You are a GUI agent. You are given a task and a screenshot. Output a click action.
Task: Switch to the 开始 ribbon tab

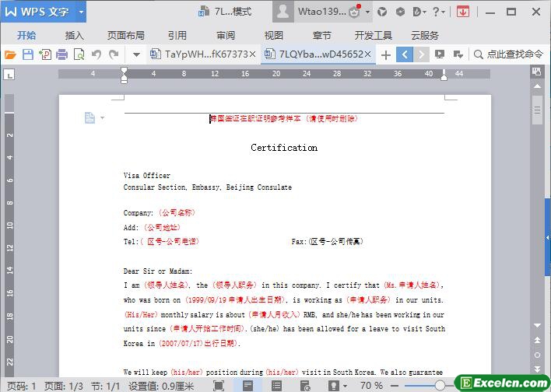(x=26, y=36)
